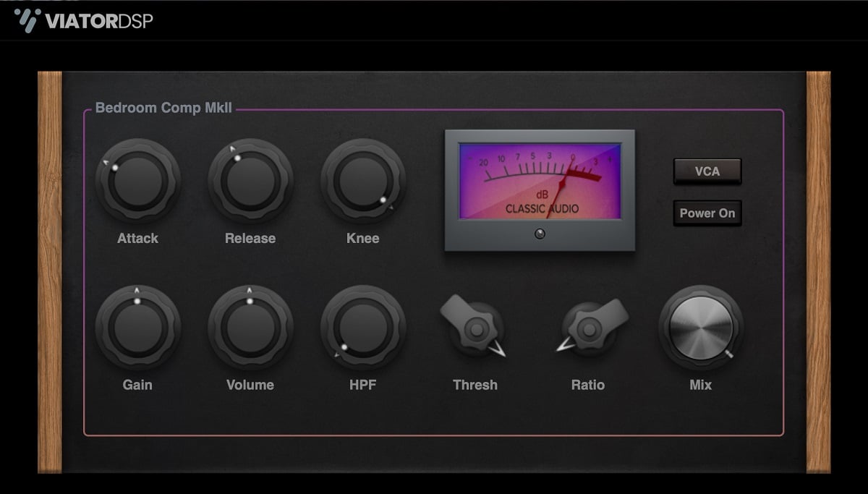Viewport: 868px width, 494px height.
Task: Click the silver Mix knob
Action: (x=701, y=328)
